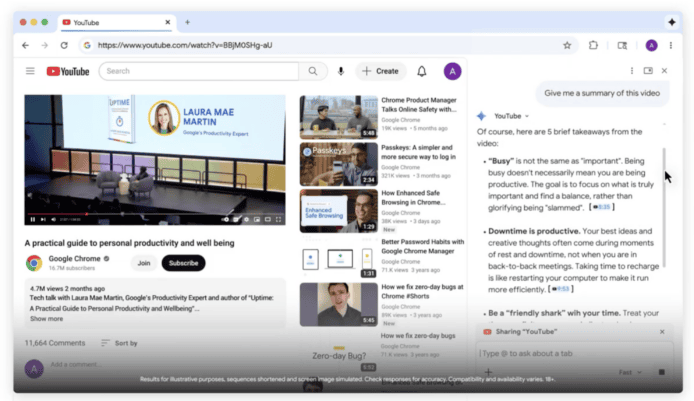Click the 'Type @ to ask about a tab' field
This screenshot has height=401, width=694.
tap(574, 353)
